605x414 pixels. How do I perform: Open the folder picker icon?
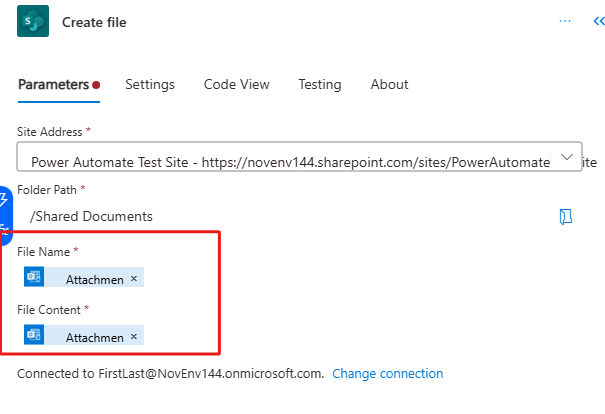click(566, 216)
